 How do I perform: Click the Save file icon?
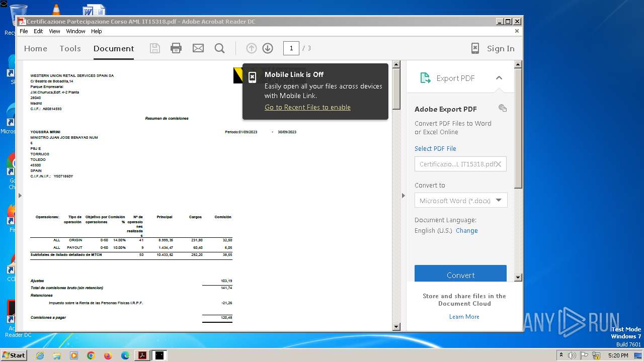pyautogui.click(x=155, y=48)
